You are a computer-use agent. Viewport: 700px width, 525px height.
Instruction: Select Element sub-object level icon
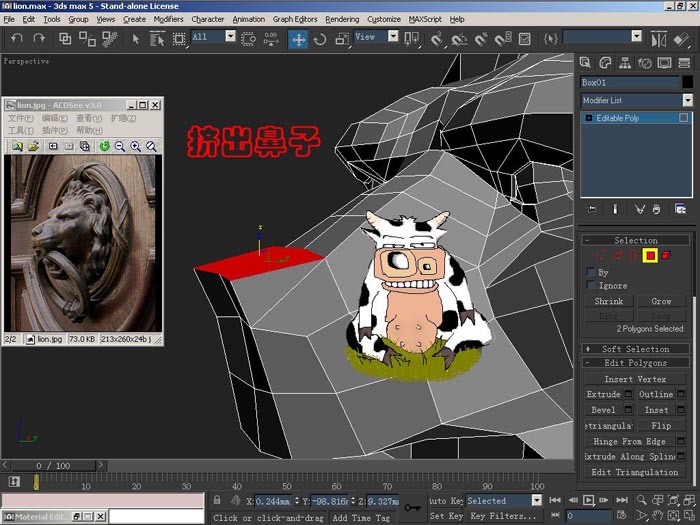tap(666, 255)
